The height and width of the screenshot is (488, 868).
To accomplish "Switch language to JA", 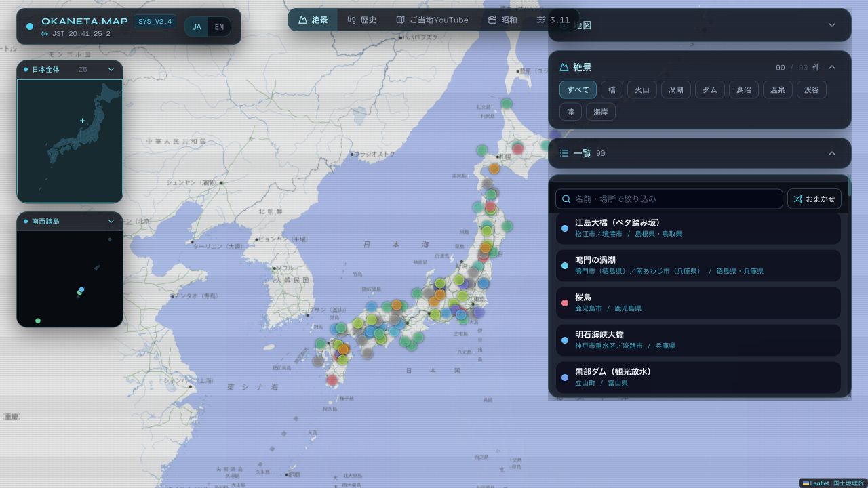I will [x=197, y=27].
